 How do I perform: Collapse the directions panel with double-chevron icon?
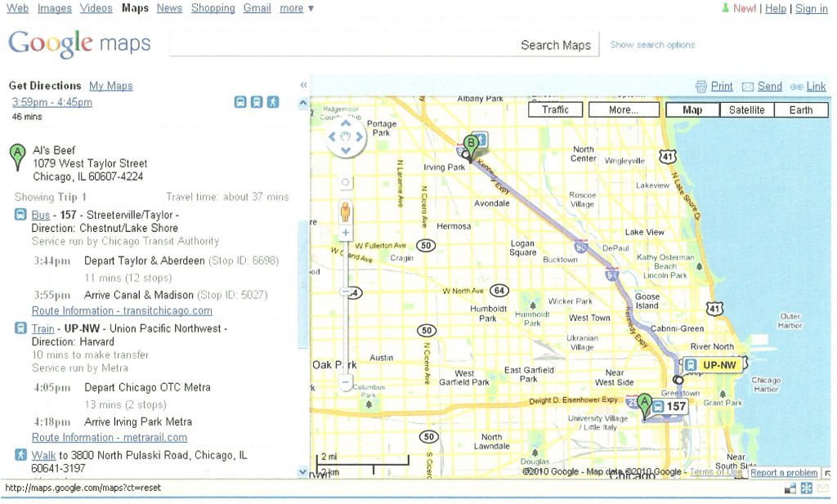click(x=303, y=85)
